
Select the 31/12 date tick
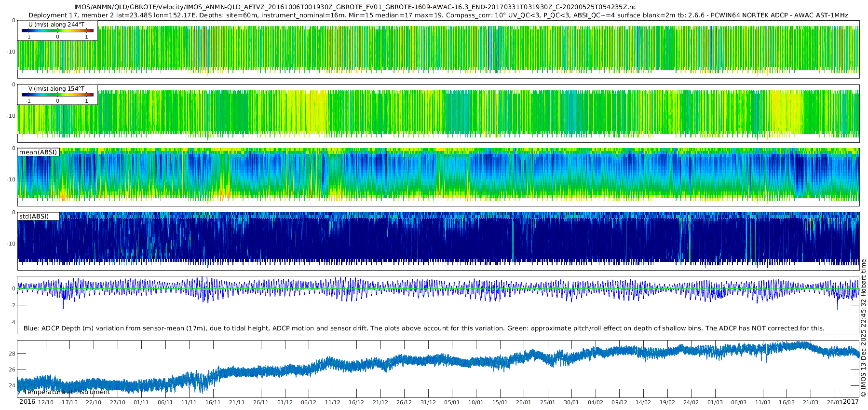(428, 402)
